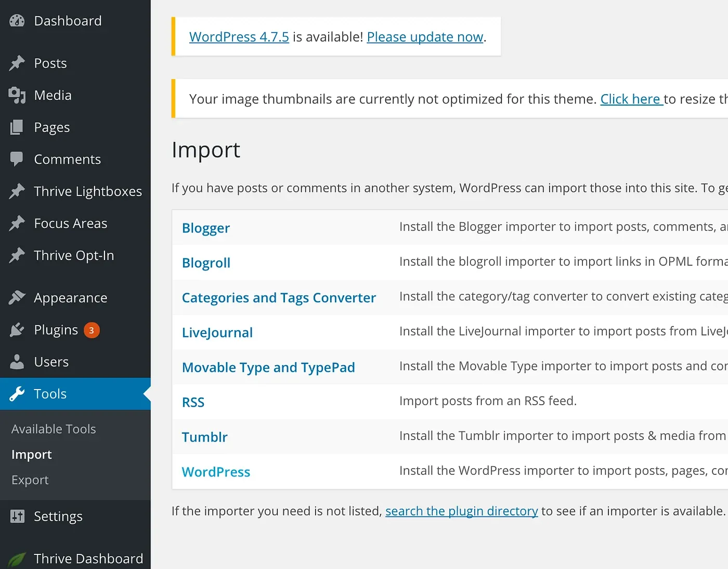Viewport: 728px width, 569px height.
Task: Click 'Install the category/tag converter' description
Action: pyautogui.click(x=564, y=296)
